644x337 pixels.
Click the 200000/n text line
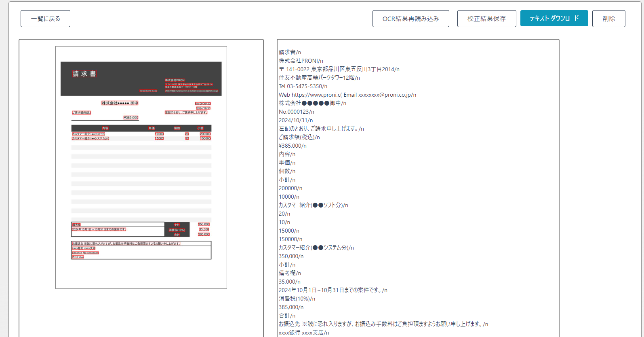click(290, 188)
